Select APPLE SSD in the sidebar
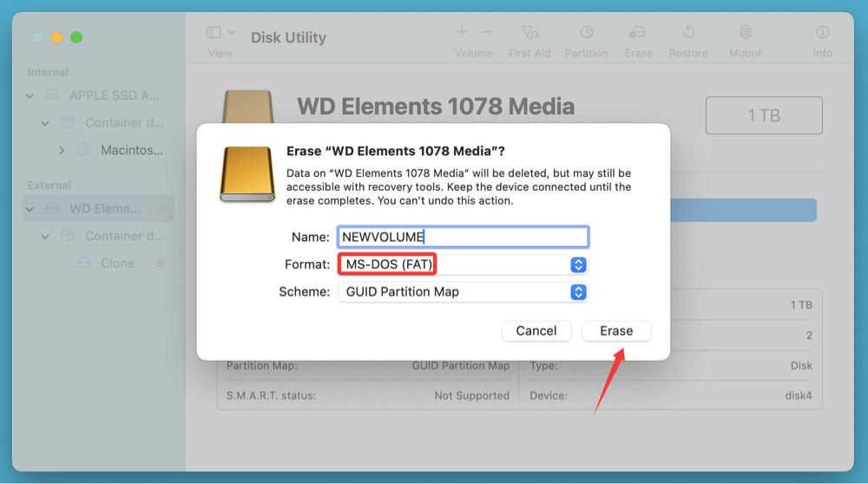Screen dimensions: 868x484 (114, 95)
